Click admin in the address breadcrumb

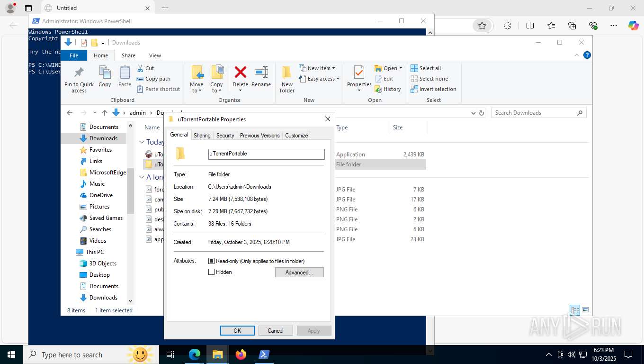click(138, 113)
